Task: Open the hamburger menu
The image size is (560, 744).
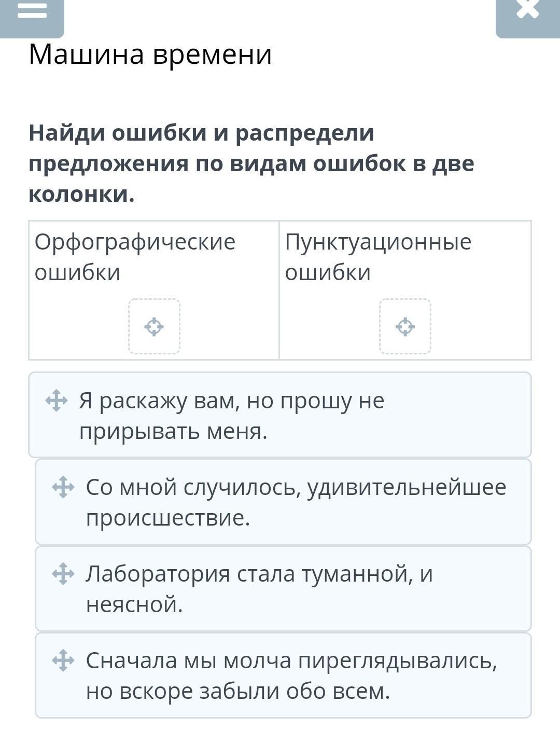Action: (32, 12)
